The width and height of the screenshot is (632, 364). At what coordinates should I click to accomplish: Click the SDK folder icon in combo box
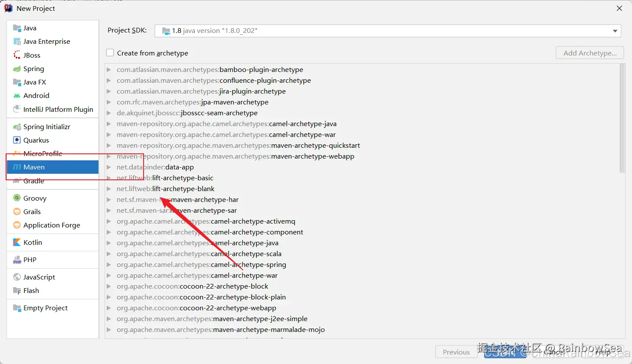166,31
